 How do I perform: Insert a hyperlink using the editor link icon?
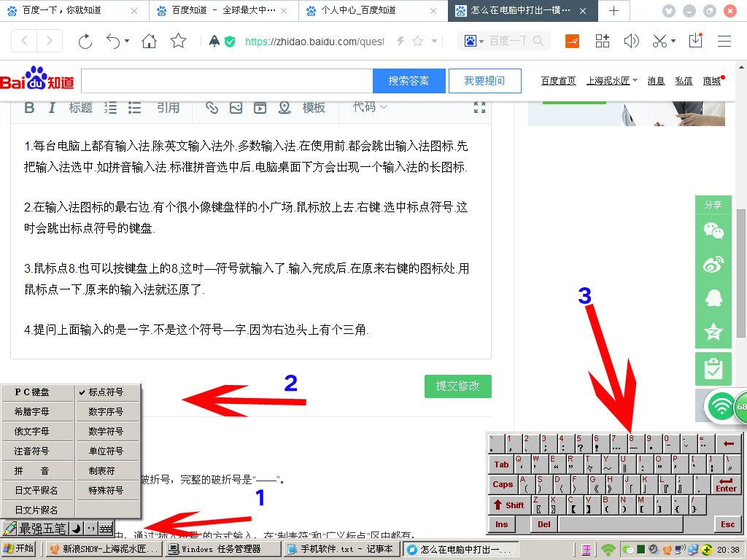pos(212,107)
